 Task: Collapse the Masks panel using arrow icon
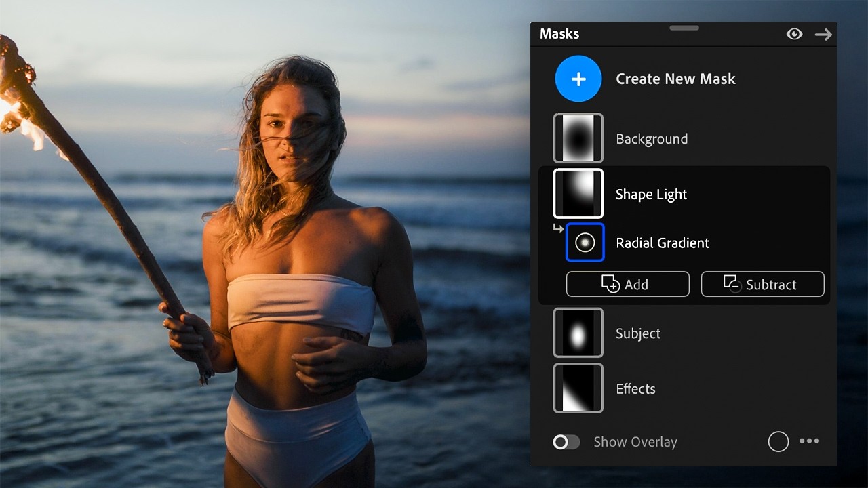click(x=823, y=35)
